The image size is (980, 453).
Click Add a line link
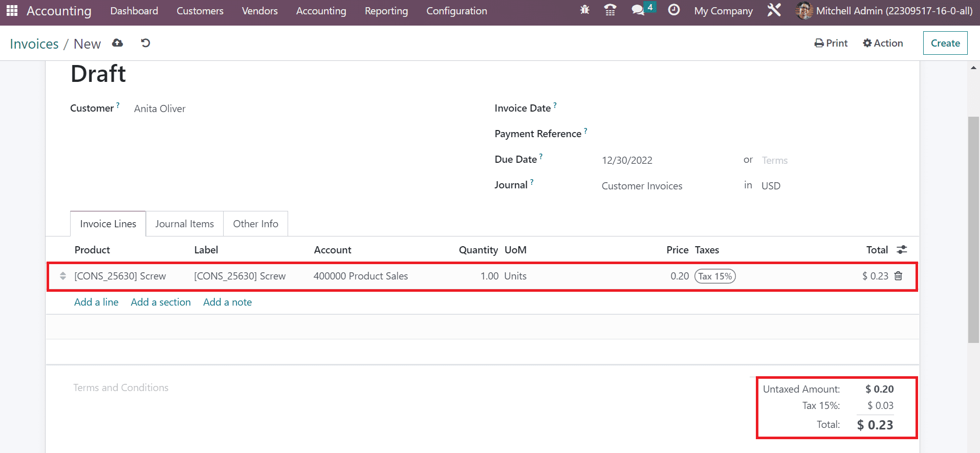click(96, 302)
